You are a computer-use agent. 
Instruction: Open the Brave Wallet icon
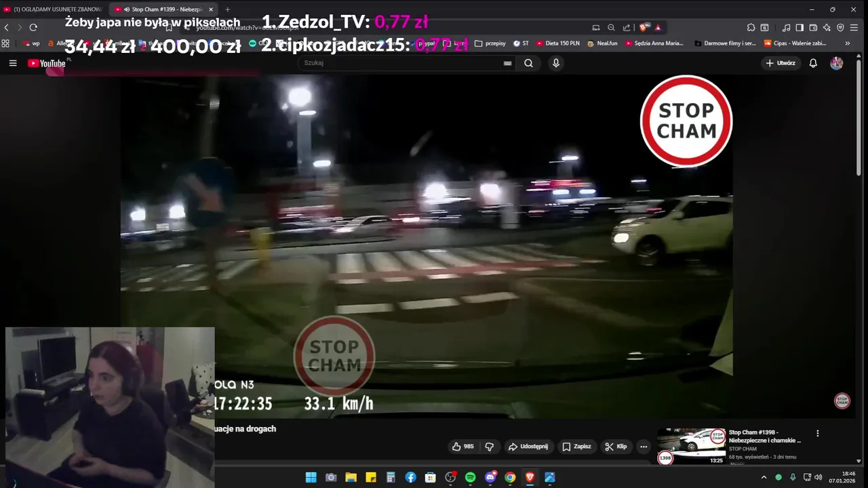click(813, 27)
